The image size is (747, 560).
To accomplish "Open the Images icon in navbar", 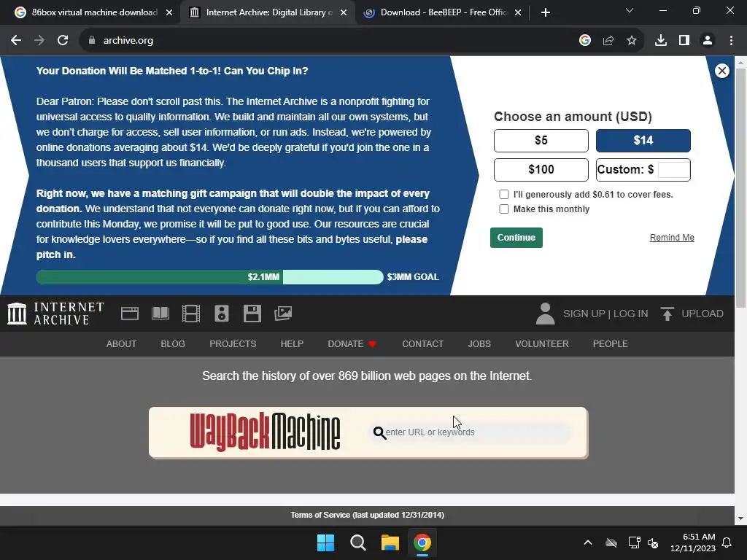I will [283, 314].
